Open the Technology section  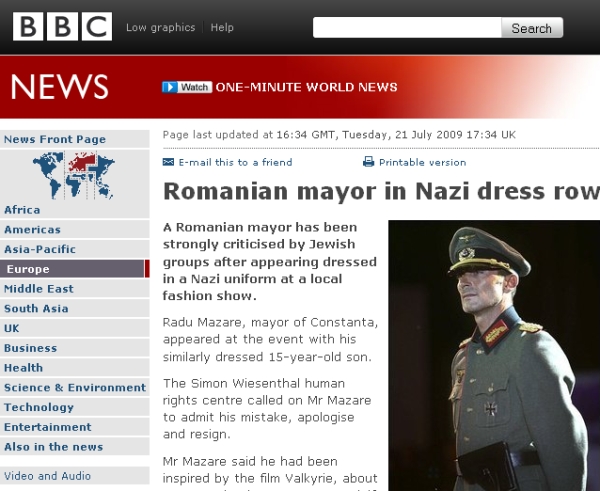pyautogui.click(x=39, y=407)
